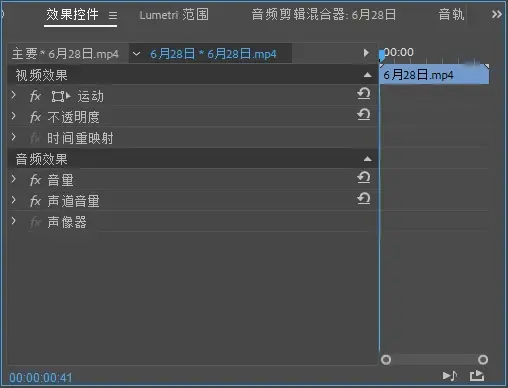This screenshot has height=388, width=508.
Task: Select the 声像器 effect name
Action: (67, 222)
